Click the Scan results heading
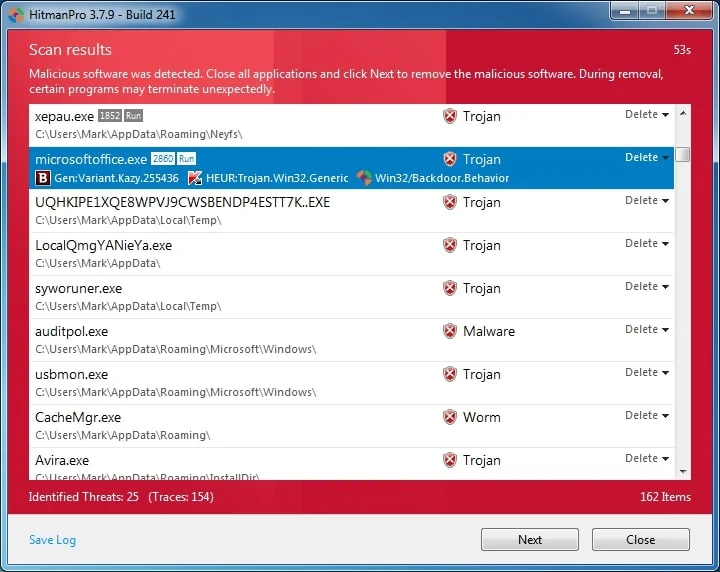This screenshot has height=572, width=720. (70, 50)
